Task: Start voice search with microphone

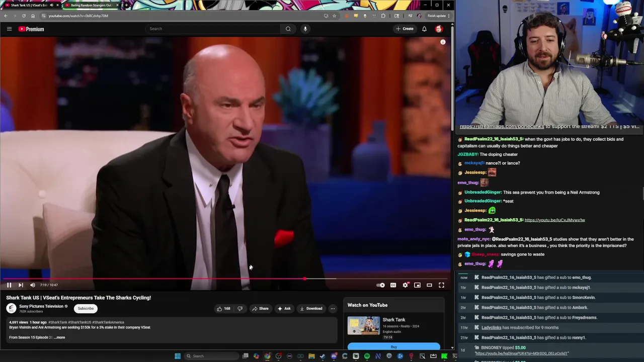Action: [305, 29]
